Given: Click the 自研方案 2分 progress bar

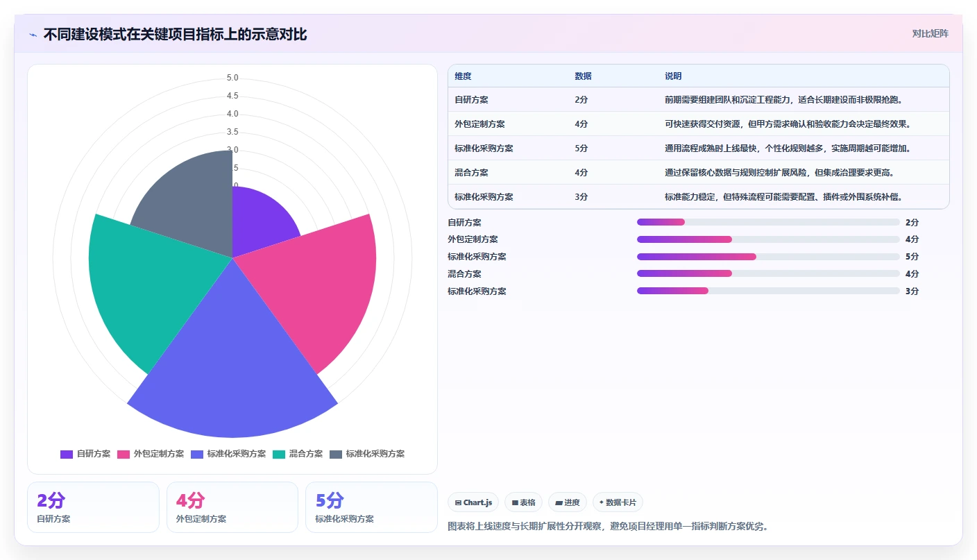Looking at the screenshot, I should (x=768, y=222).
